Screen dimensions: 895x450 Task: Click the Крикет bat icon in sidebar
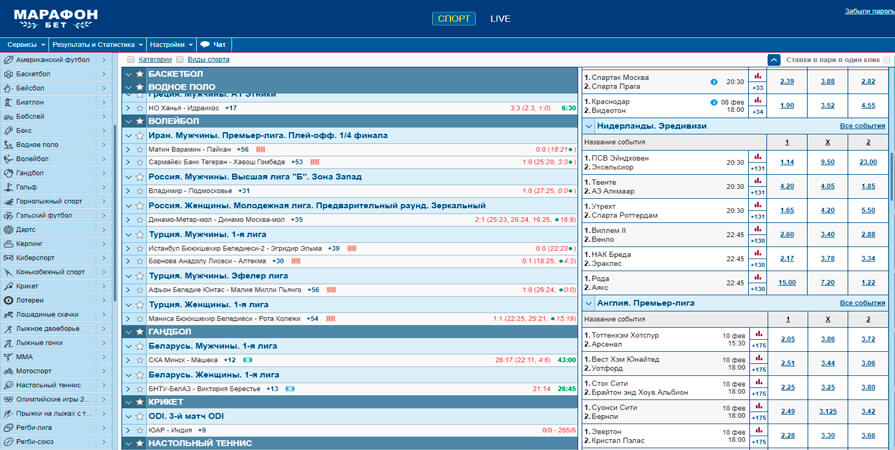tap(8, 286)
